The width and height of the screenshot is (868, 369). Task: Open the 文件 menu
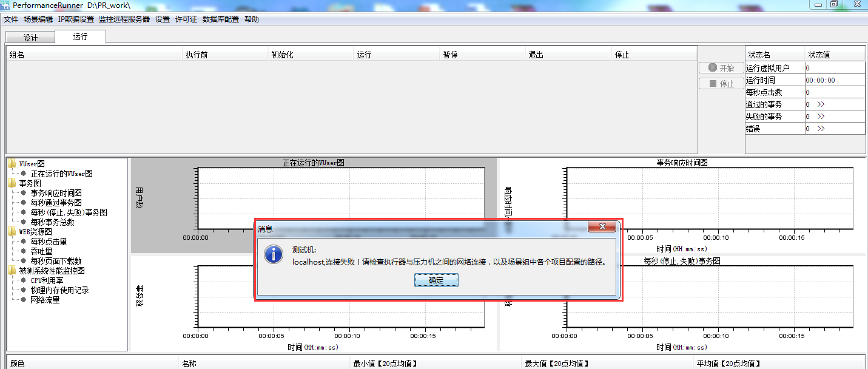(11, 19)
